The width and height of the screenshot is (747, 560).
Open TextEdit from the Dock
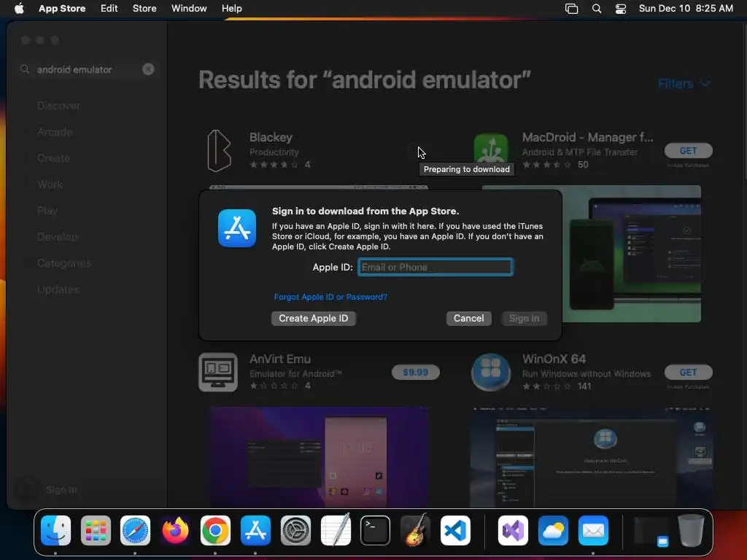pyautogui.click(x=336, y=530)
